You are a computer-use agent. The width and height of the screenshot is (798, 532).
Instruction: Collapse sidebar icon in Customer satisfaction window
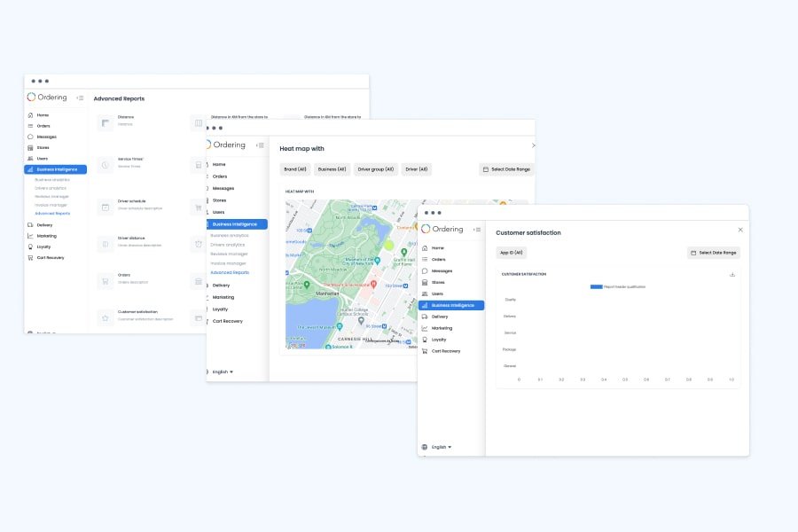coord(477,230)
